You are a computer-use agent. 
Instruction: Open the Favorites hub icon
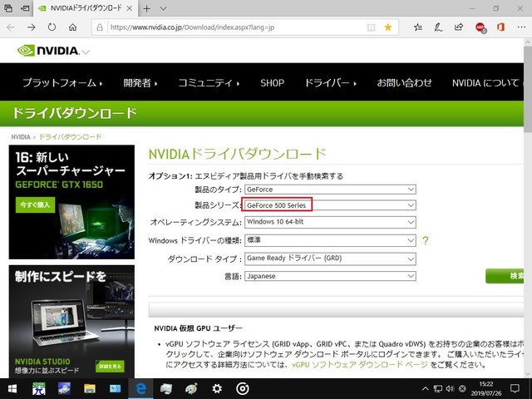pos(418,27)
